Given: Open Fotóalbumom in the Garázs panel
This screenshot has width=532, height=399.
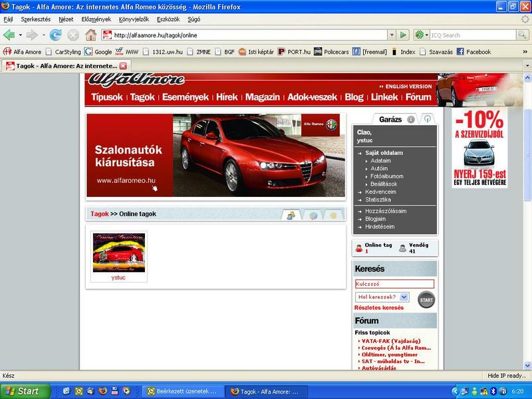Looking at the screenshot, I should click(387, 176).
